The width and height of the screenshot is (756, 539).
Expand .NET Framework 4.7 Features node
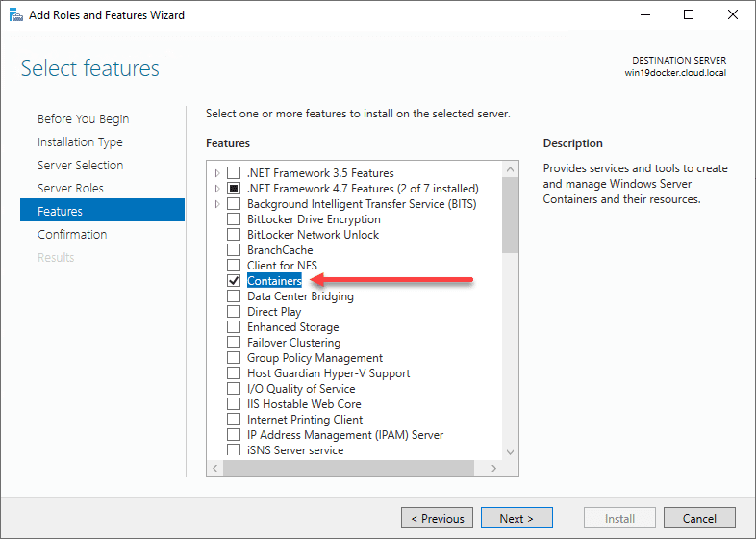point(217,189)
